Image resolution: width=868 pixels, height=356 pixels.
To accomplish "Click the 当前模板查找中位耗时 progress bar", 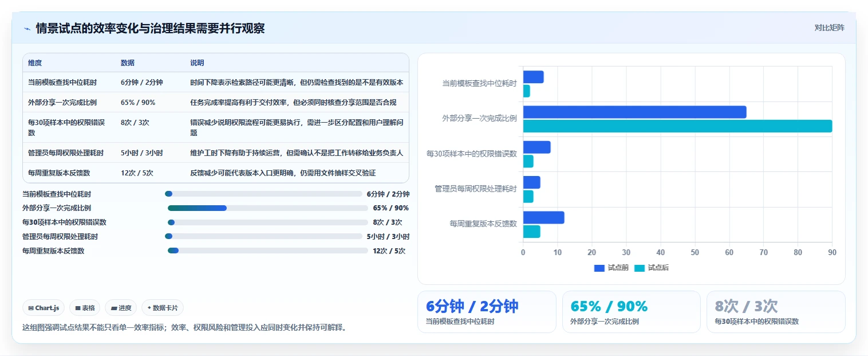I will click(263, 194).
